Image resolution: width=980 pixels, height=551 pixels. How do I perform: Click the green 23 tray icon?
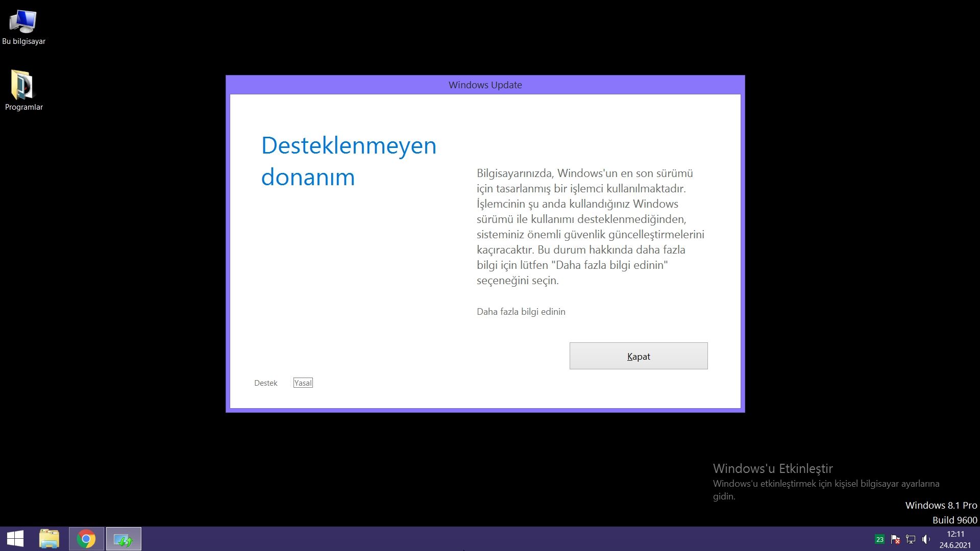(x=879, y=539)
